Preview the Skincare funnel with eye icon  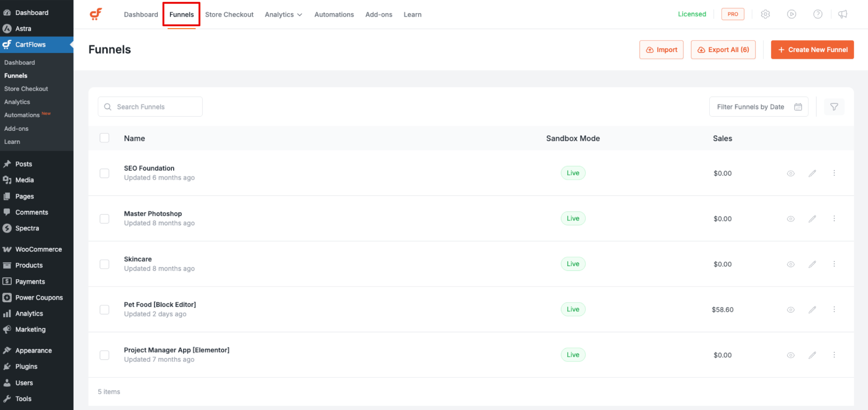tap(791, 264)
